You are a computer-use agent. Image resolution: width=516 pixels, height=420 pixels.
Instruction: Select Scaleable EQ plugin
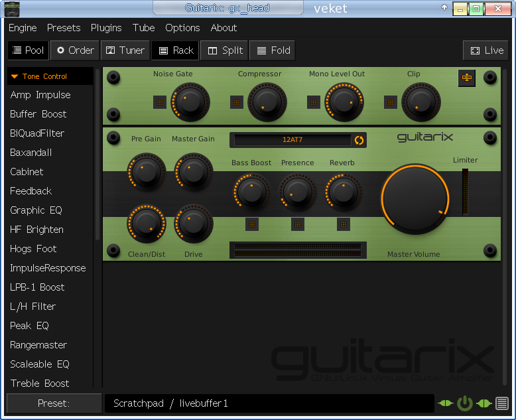pyautogui.click(x=40, y=364)
